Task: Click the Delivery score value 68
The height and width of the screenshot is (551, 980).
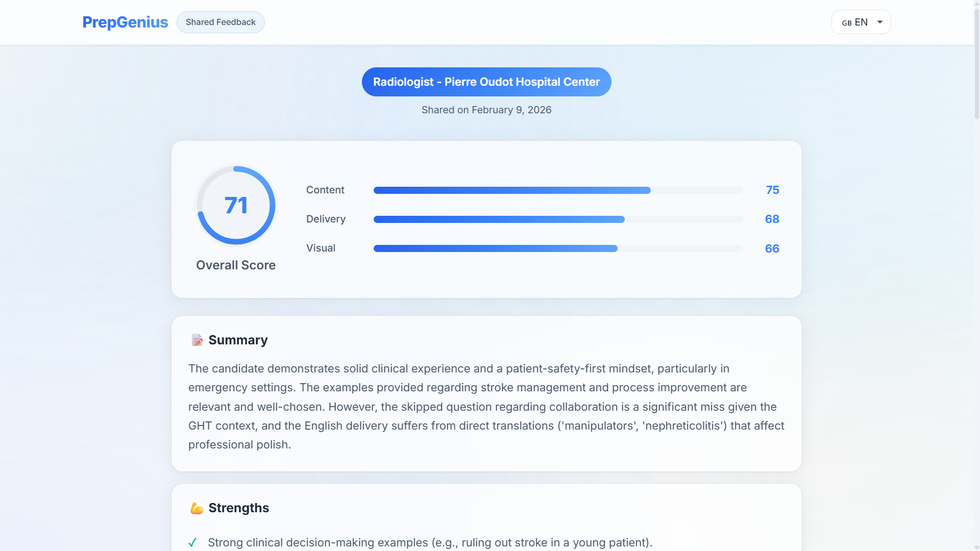Action: [x=772, y=219]
